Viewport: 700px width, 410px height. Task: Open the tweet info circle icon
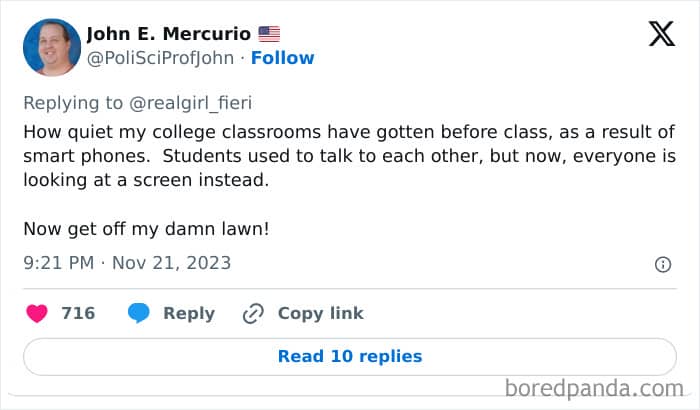(662, 264)
